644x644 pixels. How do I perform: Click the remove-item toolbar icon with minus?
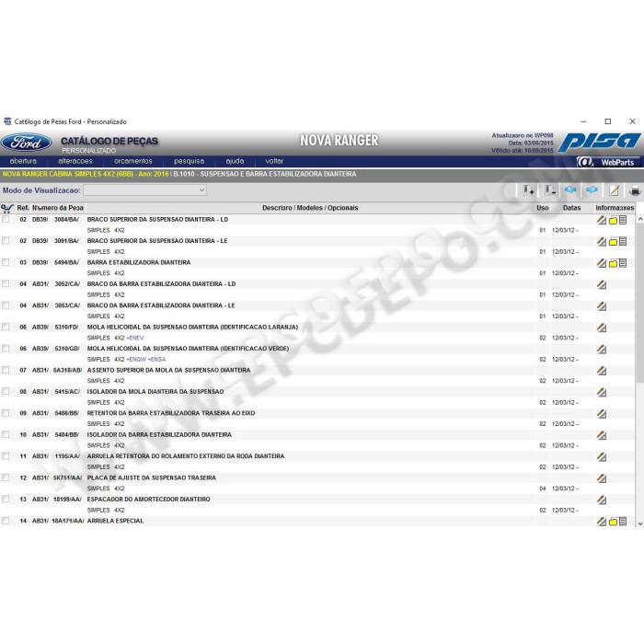click(x=549, y=190)
